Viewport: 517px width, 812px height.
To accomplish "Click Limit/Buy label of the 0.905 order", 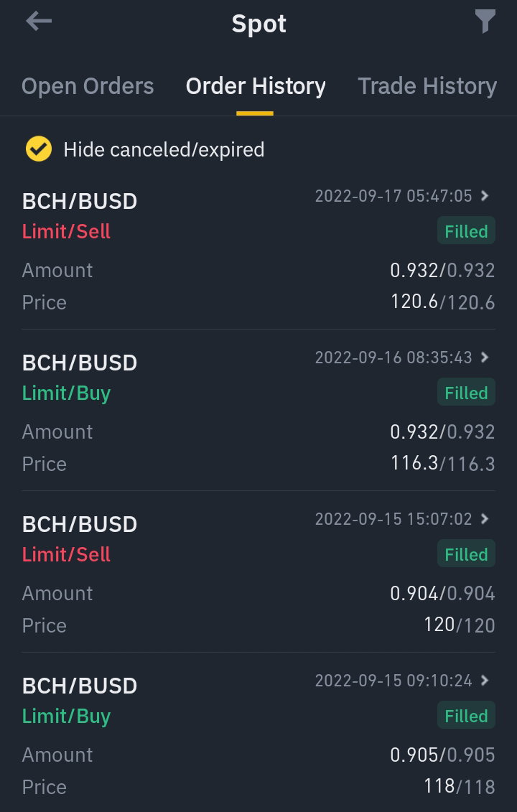I will pos(66,717).
